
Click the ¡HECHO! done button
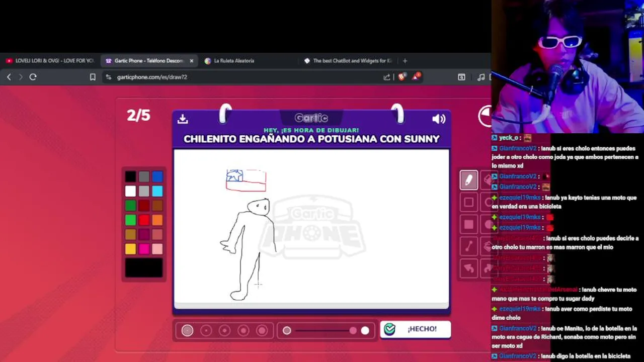[415, 329]
